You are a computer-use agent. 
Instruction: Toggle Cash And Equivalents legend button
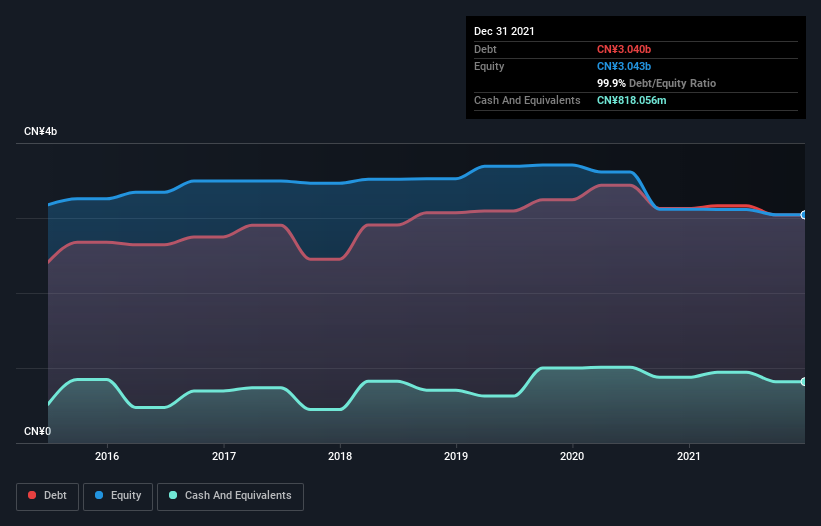230,496
